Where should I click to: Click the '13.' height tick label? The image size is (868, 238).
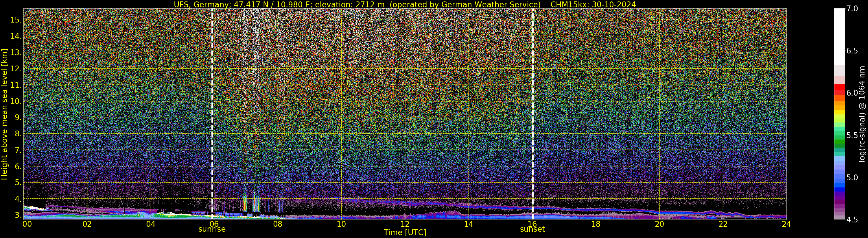[16, 53]
